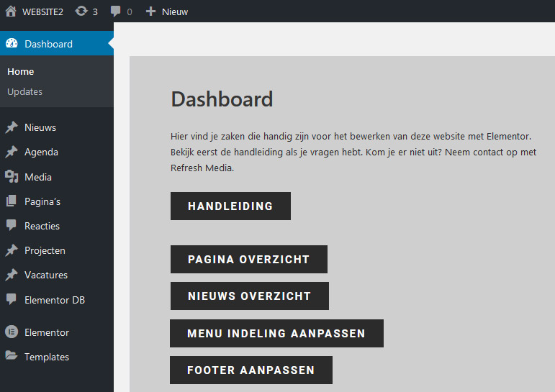Click the FOOTER AANPASSEN button
Screen dimensions: 555x392
pyautogui.click(x=251, y=370)
